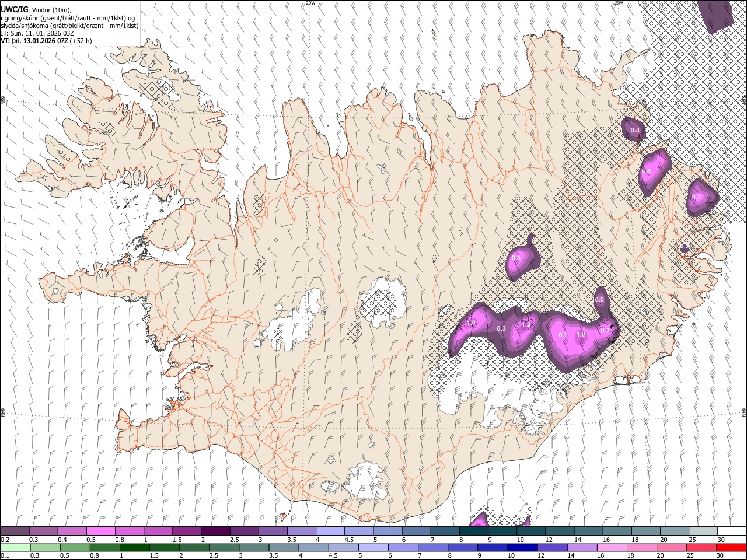Click the red rain legend swatch labeled 30
The width and height of the screenshot is (747, 560).
[x=732, y=548]
